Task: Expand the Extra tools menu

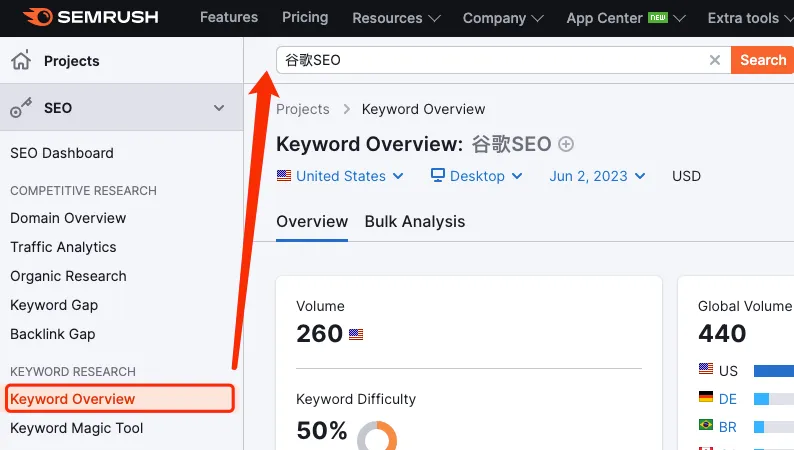Action: pos(750,18)
